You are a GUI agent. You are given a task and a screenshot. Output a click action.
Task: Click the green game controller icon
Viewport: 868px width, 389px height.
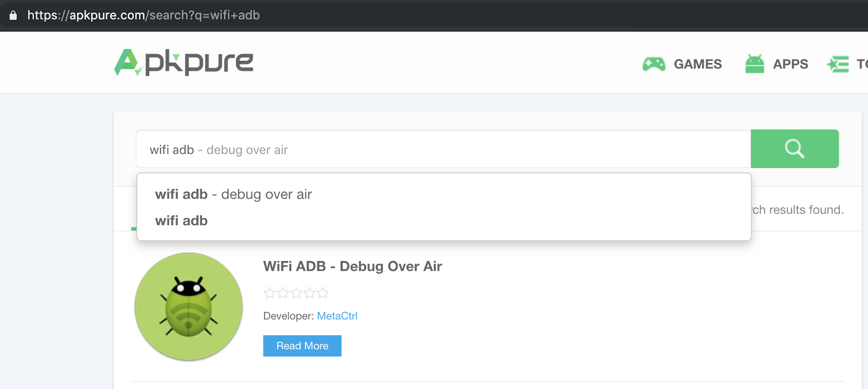[x=654, y=64]
